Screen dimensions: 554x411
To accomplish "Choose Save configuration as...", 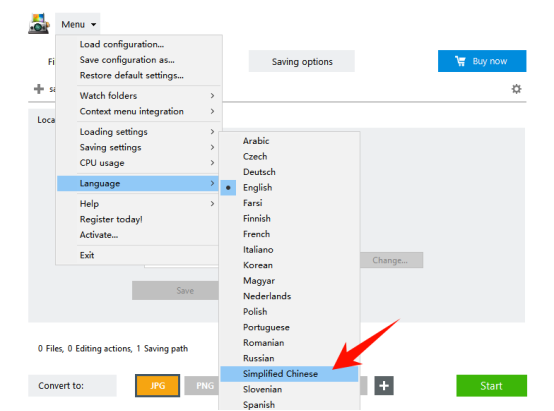I will [139, 60].
